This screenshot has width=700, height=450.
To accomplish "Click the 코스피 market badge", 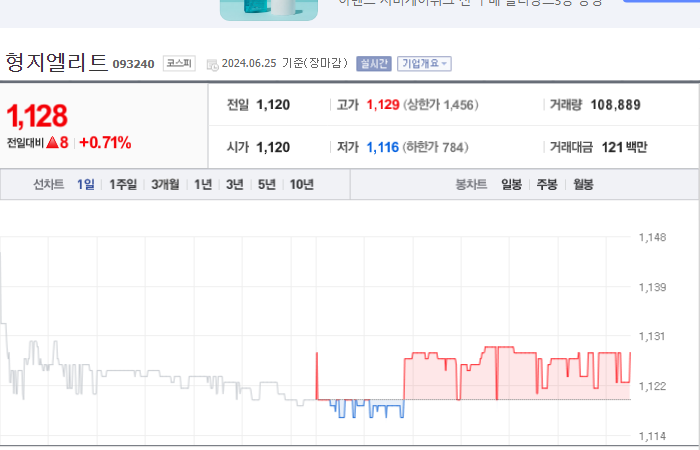I will pyautogui.click(x=179, y=63).
